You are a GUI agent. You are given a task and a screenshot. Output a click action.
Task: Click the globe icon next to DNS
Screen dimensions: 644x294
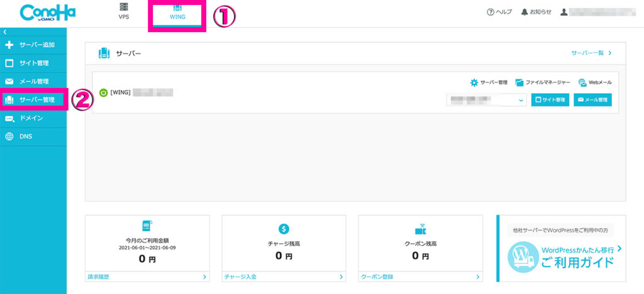(x=9, y=136)
